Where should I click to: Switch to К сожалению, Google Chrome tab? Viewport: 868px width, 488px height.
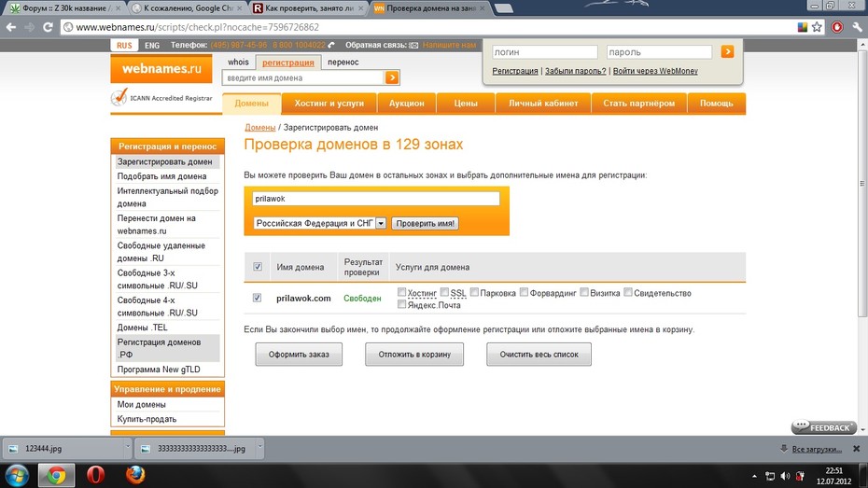click(x=189, y=8)
